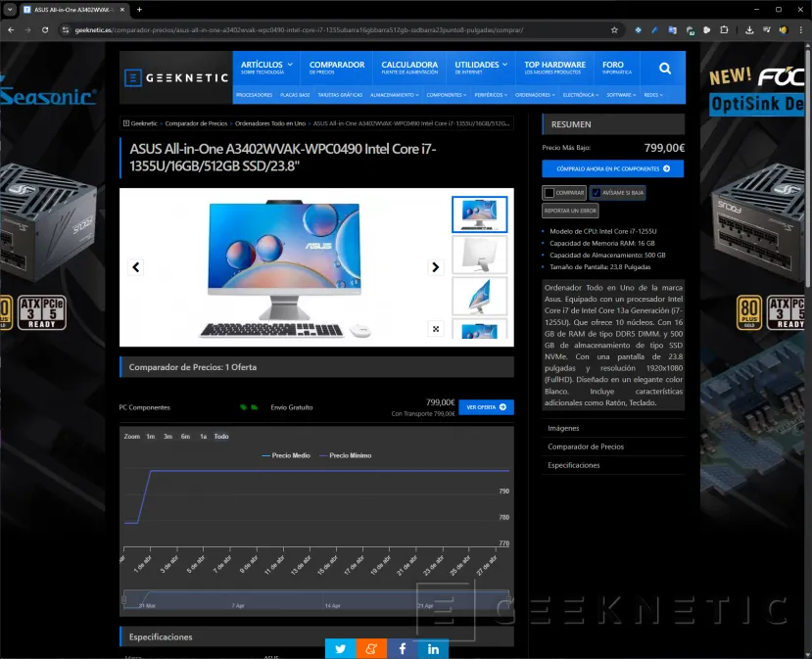Image resolution: width=812 pixels, height=659 pixels.
Task: Bookmark this page with the star icon
Action: (x=614, y=30)
